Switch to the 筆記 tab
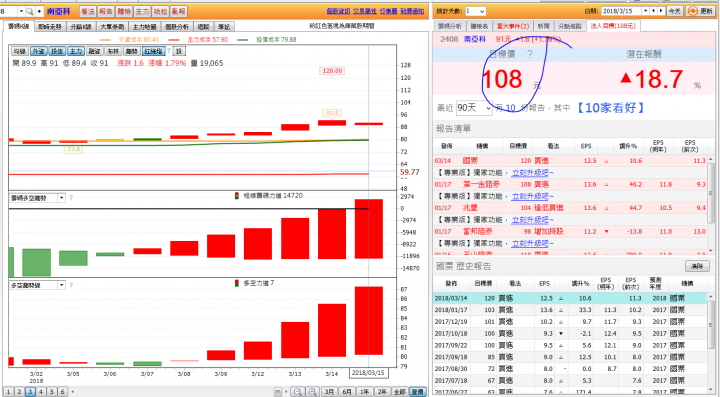Screen dimensions: 720x397 coord(224,27)
